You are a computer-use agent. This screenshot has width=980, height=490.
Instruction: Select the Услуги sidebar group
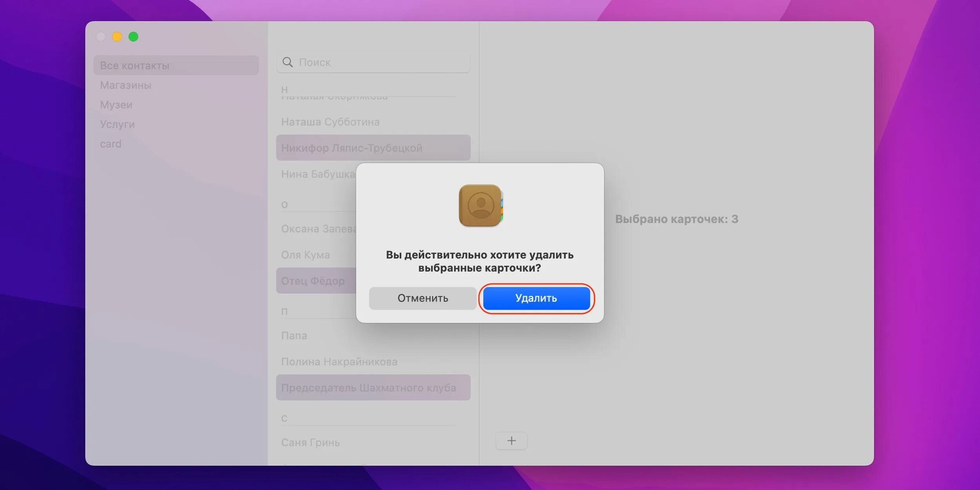click(x=117, y=124)
